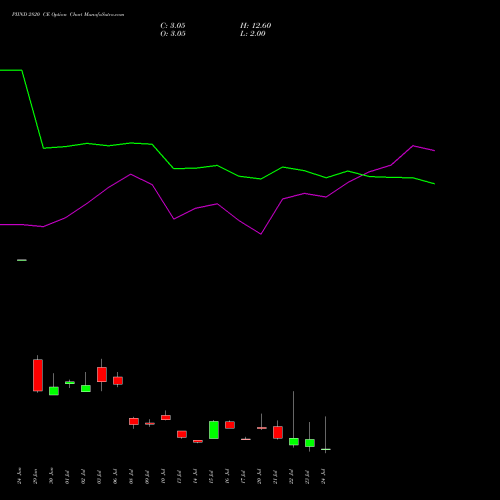Click the small green dash marker for 24 Jun
Image resolution: width=500 pixels, height=500 pixels.
[22, 260]
